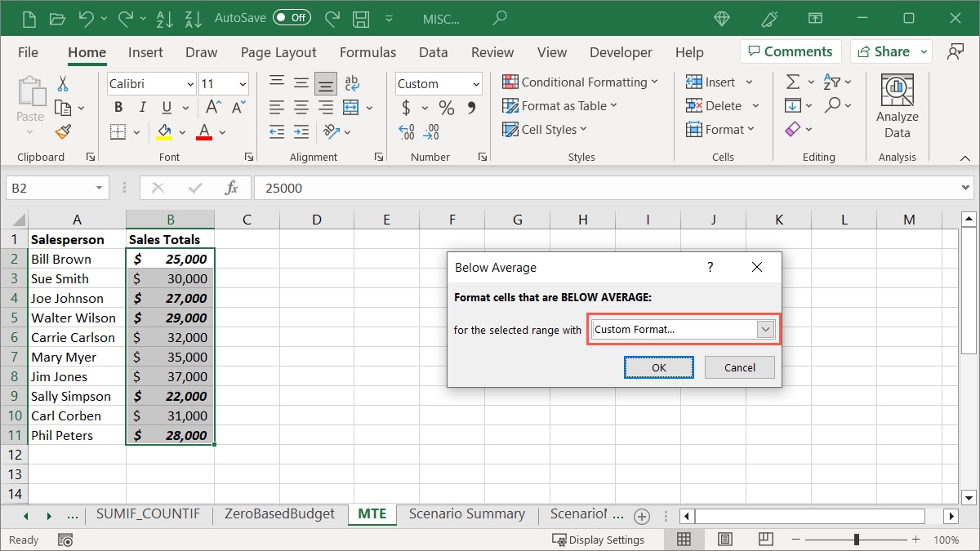This screenshot has width=980, height=551.
Task: Click OK in Below Average dialog
Action: [x=658, y=367]
